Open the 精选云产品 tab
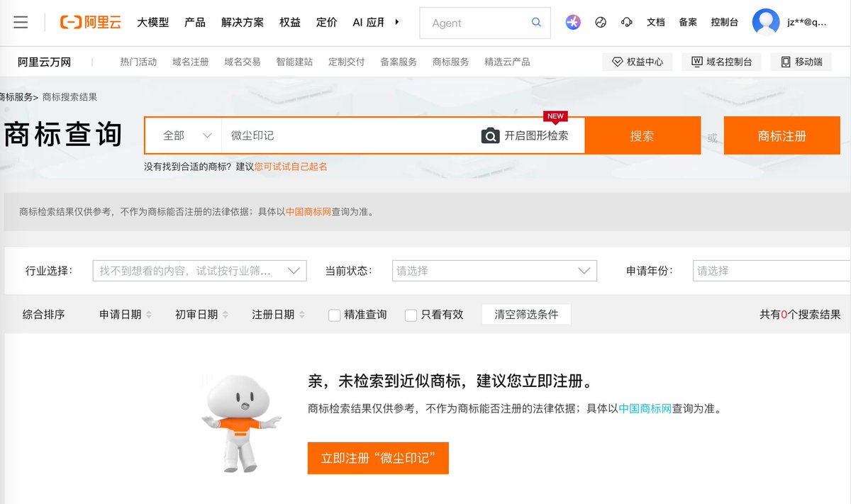851x504 pixels. 507,62
